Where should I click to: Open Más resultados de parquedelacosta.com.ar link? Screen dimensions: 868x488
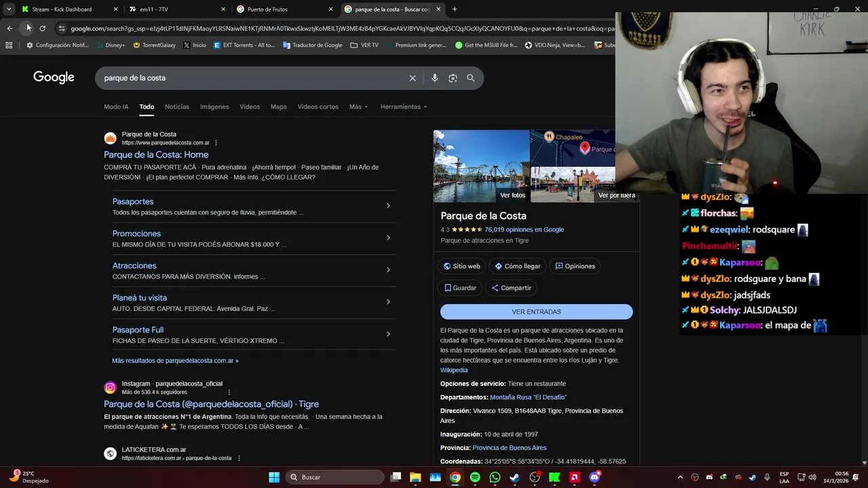[175, 361]
